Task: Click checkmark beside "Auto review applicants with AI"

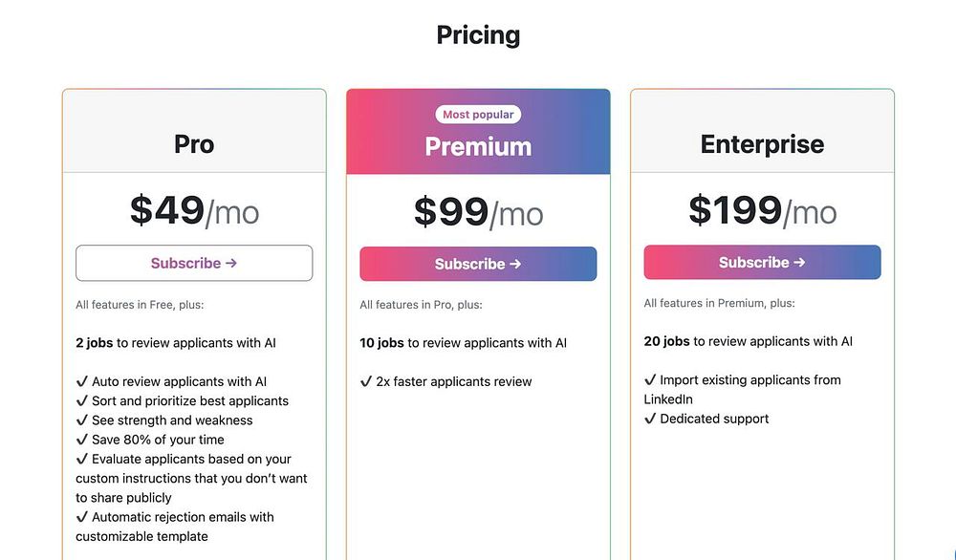Action: 82,381
